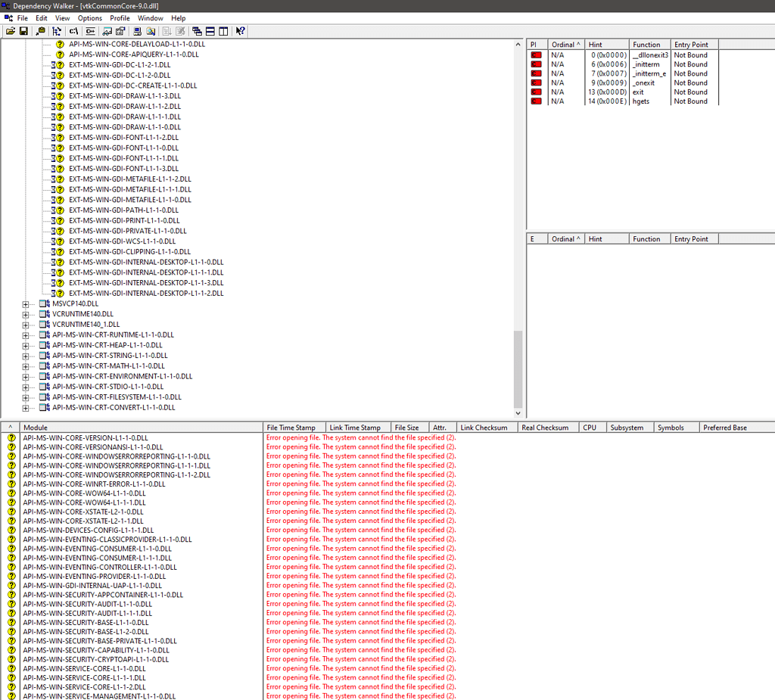Expand the VCRUNTIME140_1.DLL tree node
Screen dimensions: 775x700
point(26,325)
